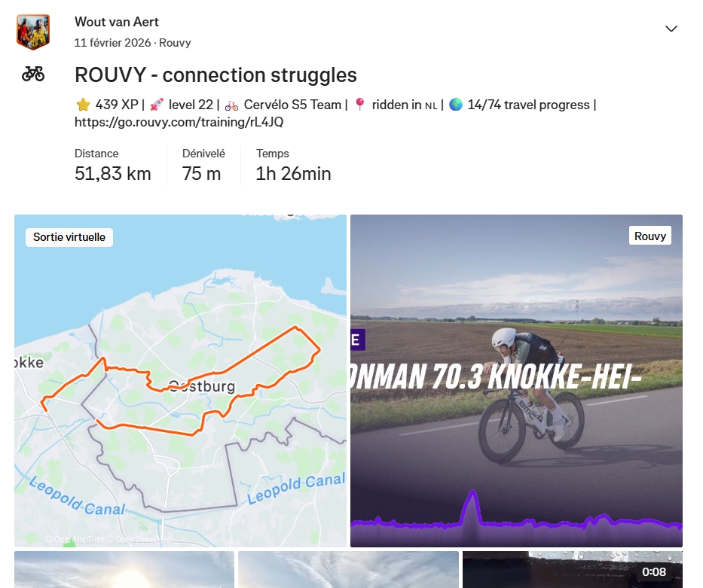
Task: Click the balloon emoji before "ridden in"
Action: point(359,105)
